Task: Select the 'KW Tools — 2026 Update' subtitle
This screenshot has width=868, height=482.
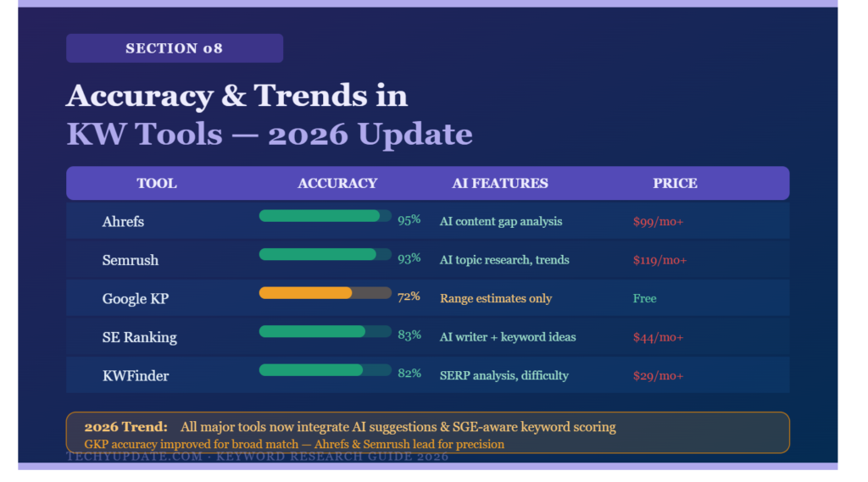Action: [x=270, y=134]
